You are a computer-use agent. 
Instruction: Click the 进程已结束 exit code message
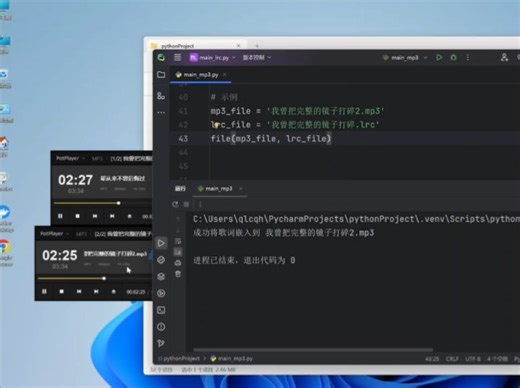point(244,260)
